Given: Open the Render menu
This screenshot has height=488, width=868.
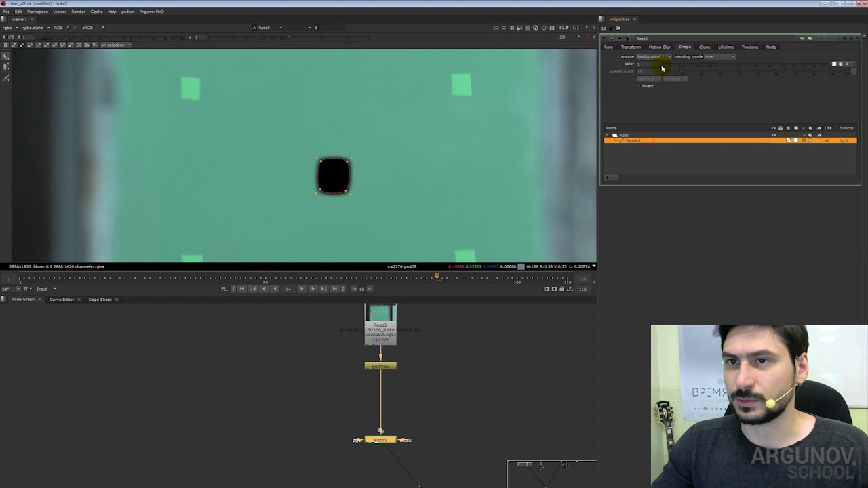Looking at the screenshot, I should point(79,12).
